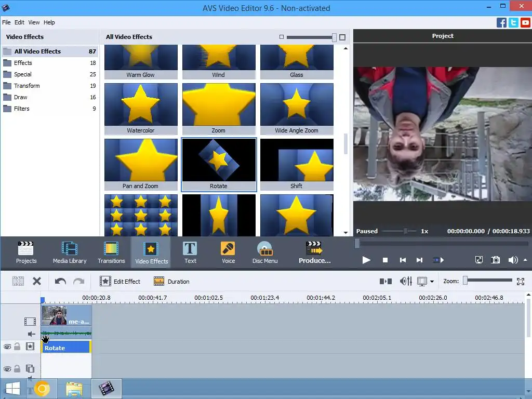Click the Produce... button
The image size is (532, 399).
(314, 252)
